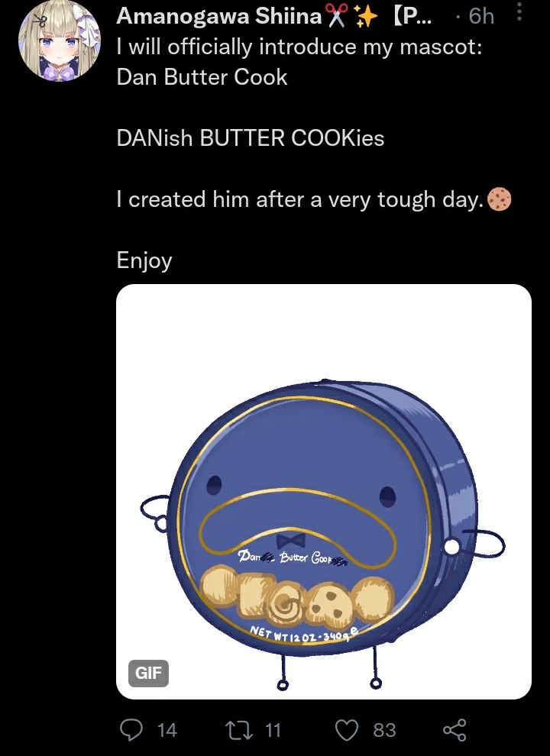Screen dimensions: 550x756
Task: Click the 'Enjoy' text above the GIF
Action: coord(144,261)
